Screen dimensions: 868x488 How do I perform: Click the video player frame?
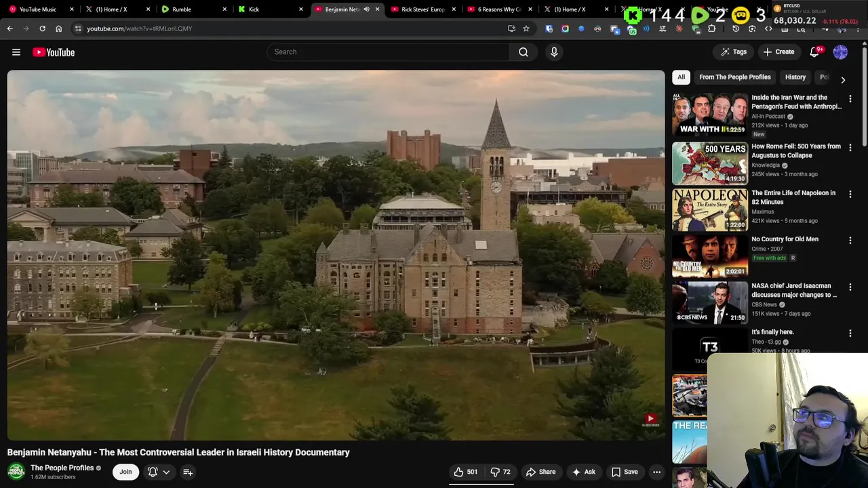tap(336, 256)
